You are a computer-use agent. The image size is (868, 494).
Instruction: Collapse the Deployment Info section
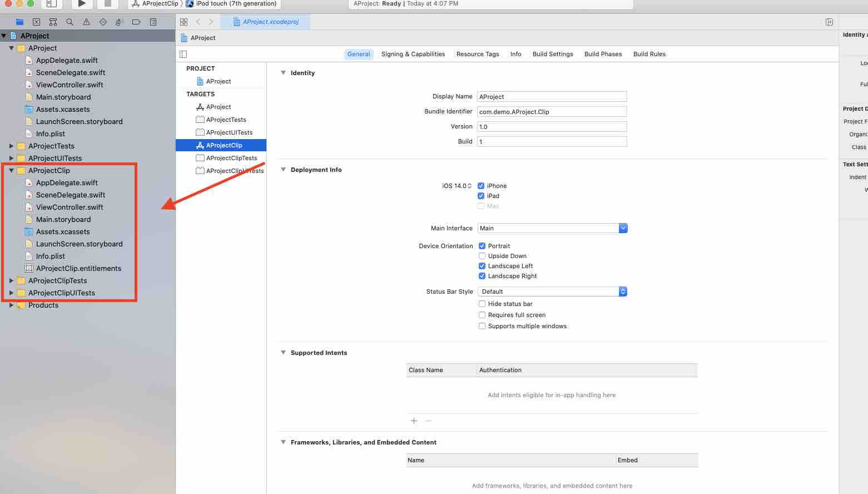[283, 170]
